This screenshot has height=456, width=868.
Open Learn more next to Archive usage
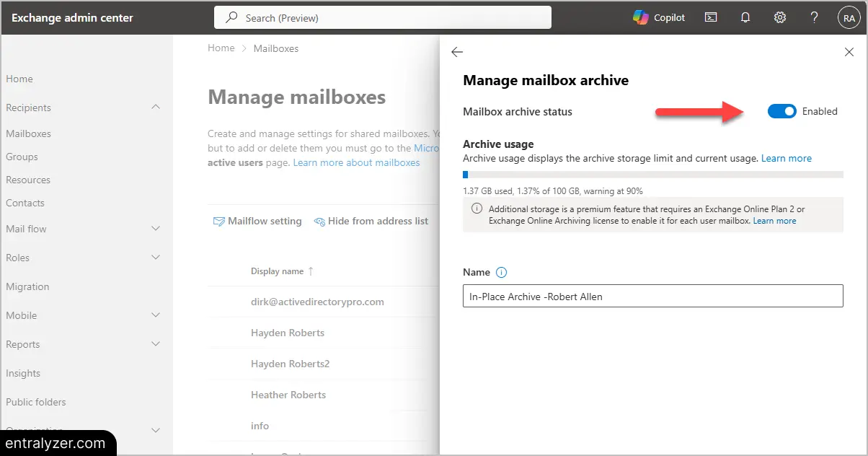click(x=787, y=158)
